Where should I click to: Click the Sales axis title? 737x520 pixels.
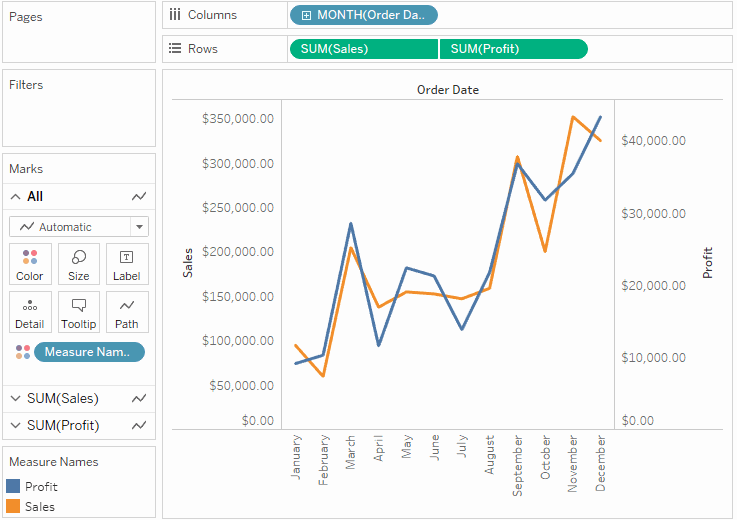[x=188, y=263]
